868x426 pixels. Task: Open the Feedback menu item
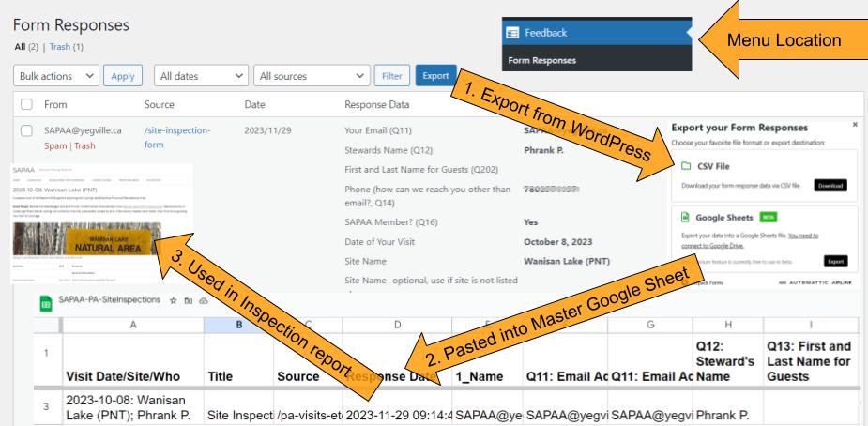coord(597,33)
